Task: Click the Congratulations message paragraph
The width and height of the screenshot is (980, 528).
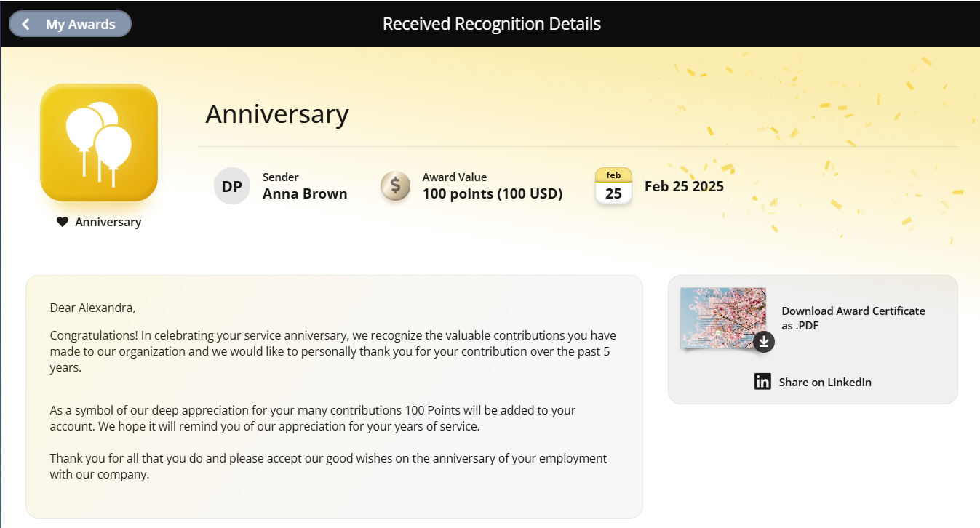Action: tap(333, 351)
